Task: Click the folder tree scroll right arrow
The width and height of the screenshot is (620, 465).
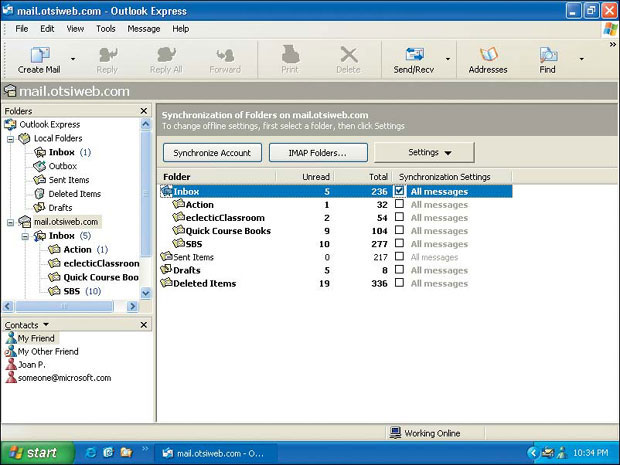Action: pyautogui.click(x=132, y=306)
